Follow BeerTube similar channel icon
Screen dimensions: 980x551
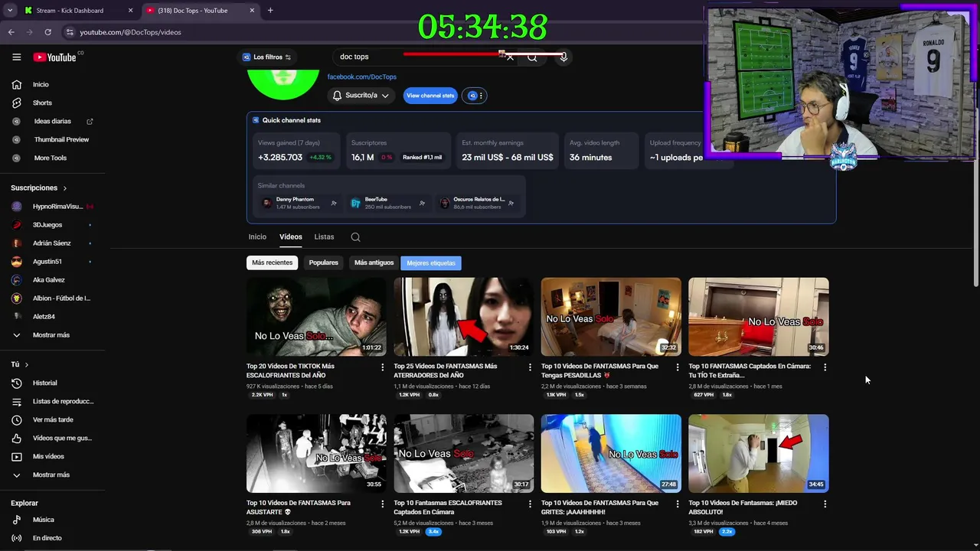422,203
